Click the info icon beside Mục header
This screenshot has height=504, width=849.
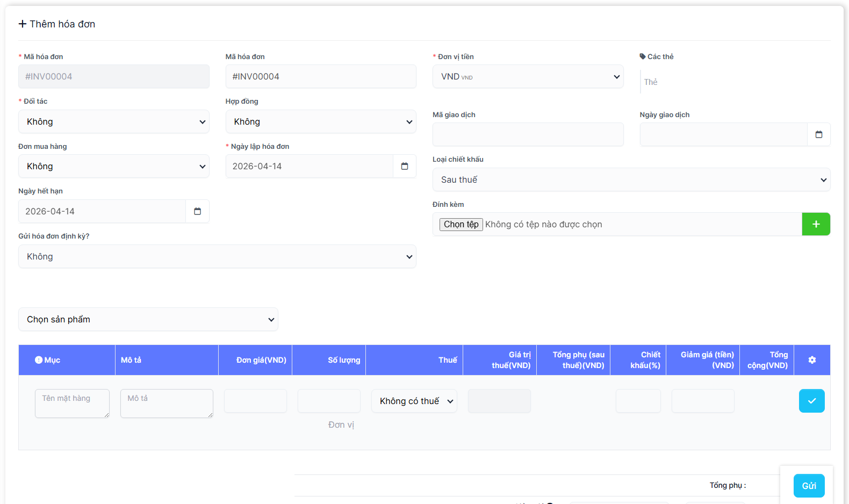click(39, 360)
